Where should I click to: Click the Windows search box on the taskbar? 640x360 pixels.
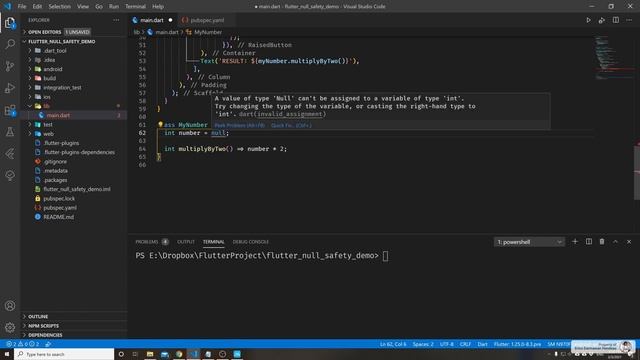[64, 354]
